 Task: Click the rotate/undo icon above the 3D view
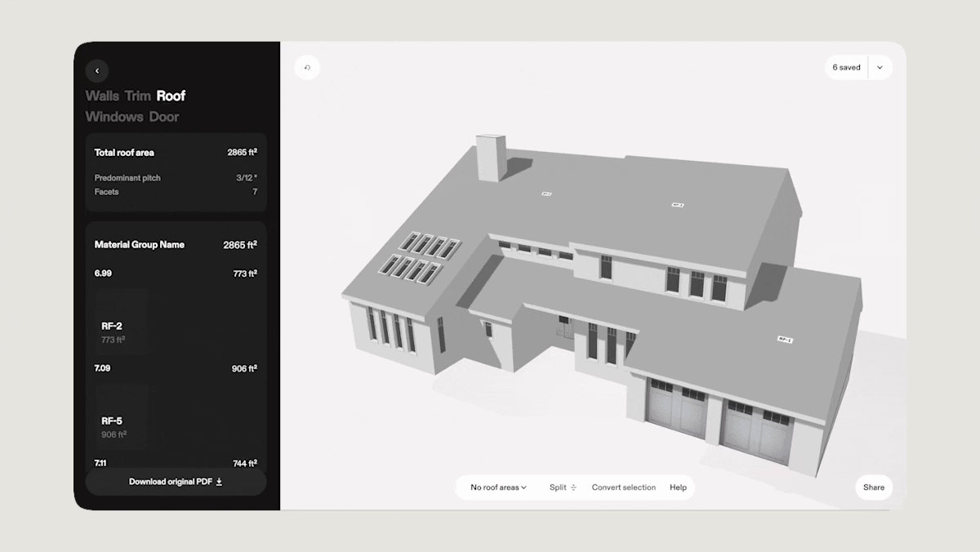[307, 67]
